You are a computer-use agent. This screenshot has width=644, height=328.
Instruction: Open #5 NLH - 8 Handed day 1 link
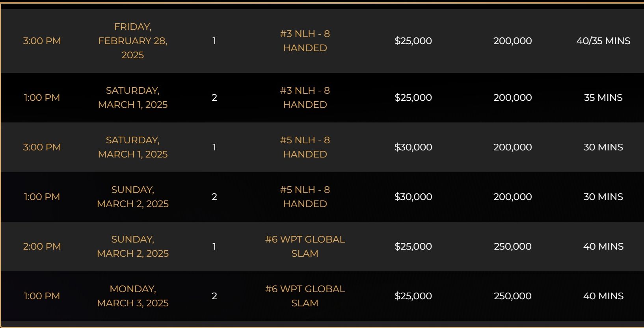[x=305, y=147]
